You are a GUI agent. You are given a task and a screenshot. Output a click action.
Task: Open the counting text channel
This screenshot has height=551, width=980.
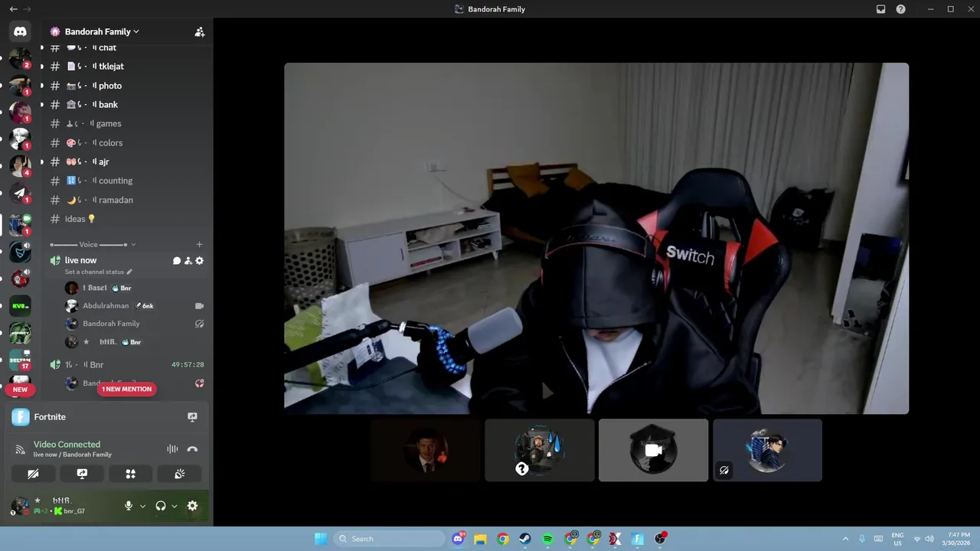[x=127, y=181]
